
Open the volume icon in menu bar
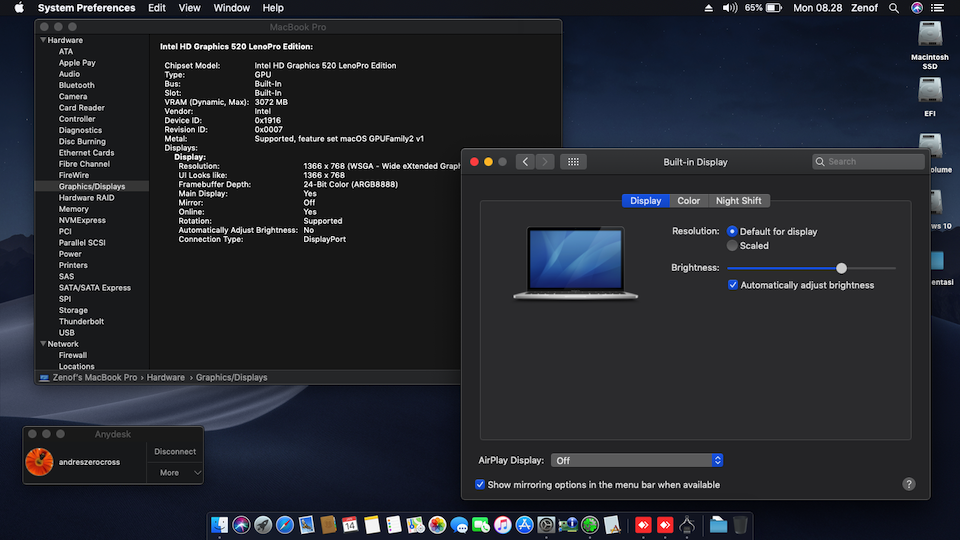(730, 8)
